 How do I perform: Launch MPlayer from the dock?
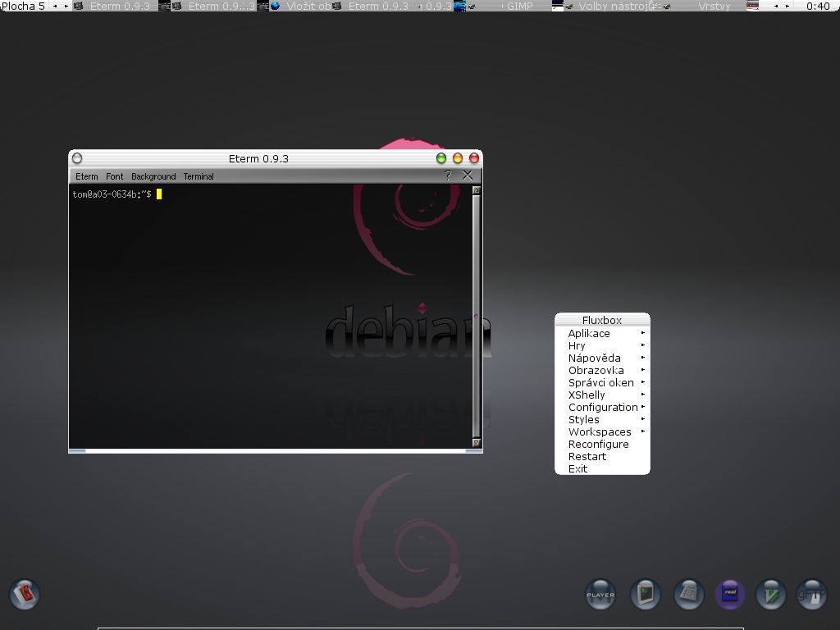[600, 594]
